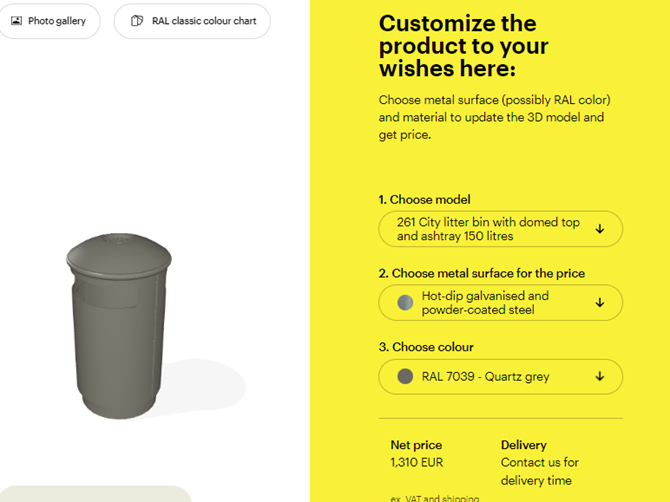Click the Contact us for delivery time text
670x502 pixels.
[540, 471]
